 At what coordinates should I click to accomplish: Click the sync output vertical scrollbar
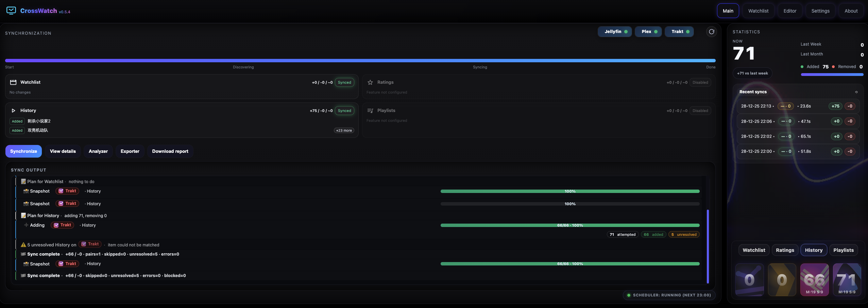pos(708,246)
